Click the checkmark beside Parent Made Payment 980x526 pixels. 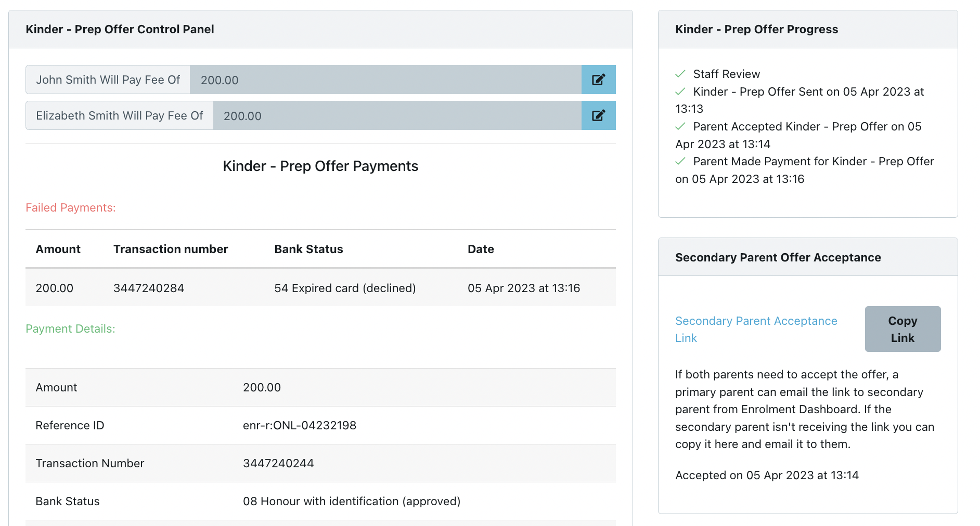tap(680, 161)
